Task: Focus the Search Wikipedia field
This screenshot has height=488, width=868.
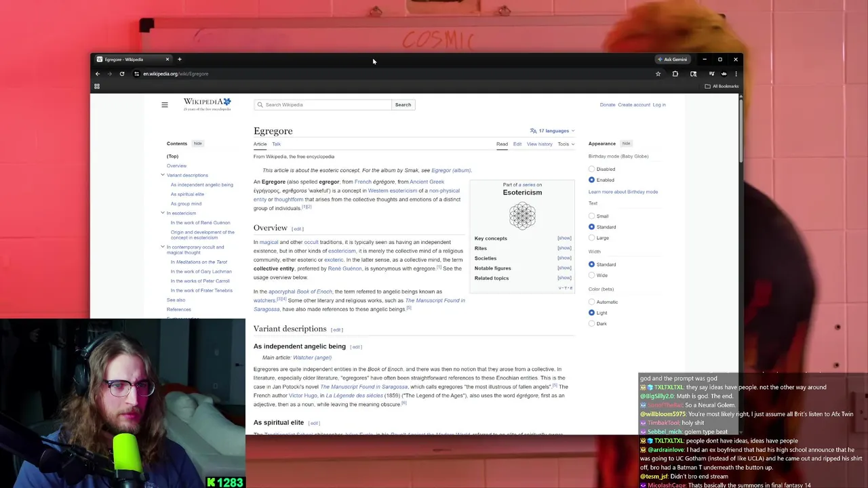Action: click(x=323, y=105)
